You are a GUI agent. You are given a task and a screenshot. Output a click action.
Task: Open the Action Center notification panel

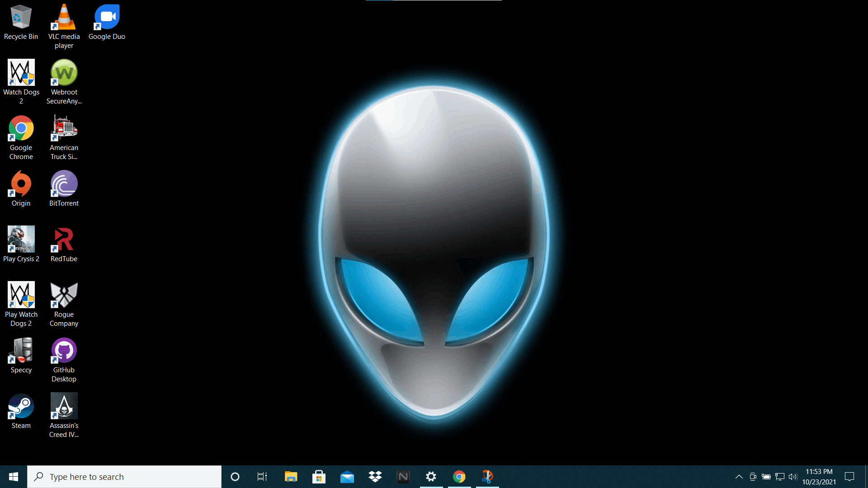tap(850, 476)
